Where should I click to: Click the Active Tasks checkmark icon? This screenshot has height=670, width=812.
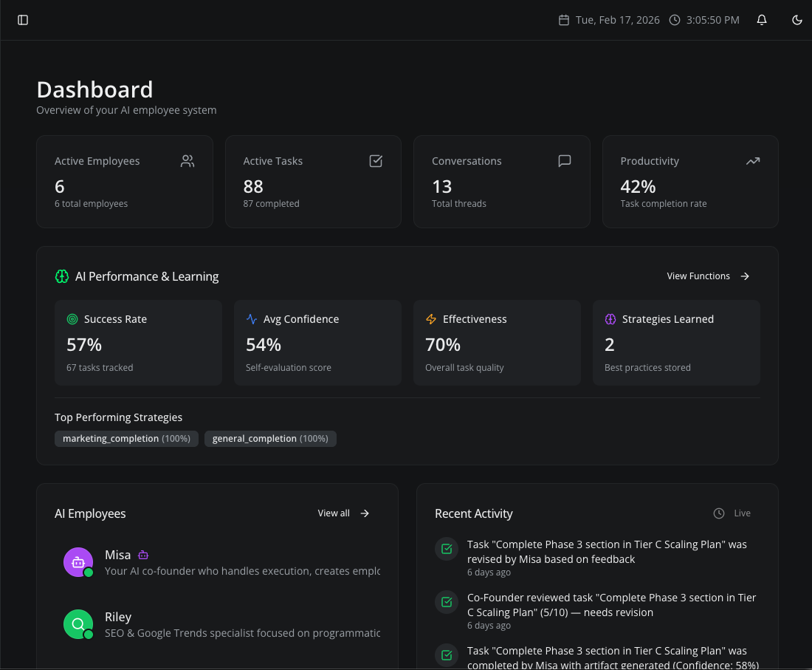point(376,160)
